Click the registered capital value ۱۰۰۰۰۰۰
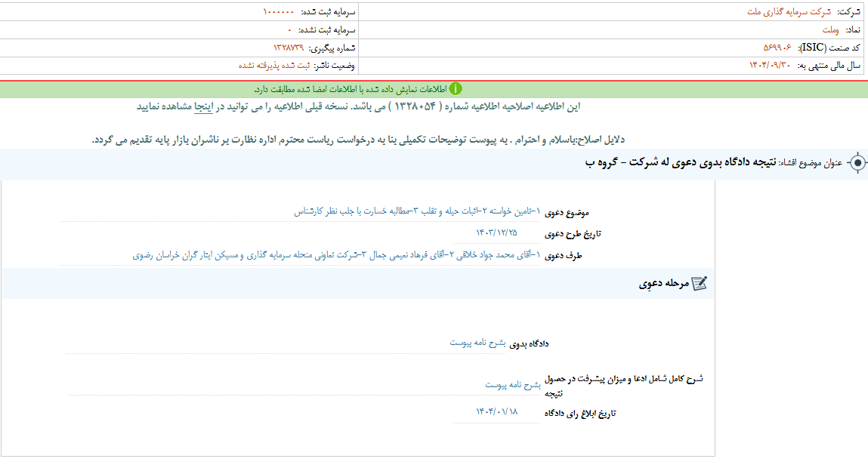This screenshot has width=868, height=468. (x=279, y=11)
